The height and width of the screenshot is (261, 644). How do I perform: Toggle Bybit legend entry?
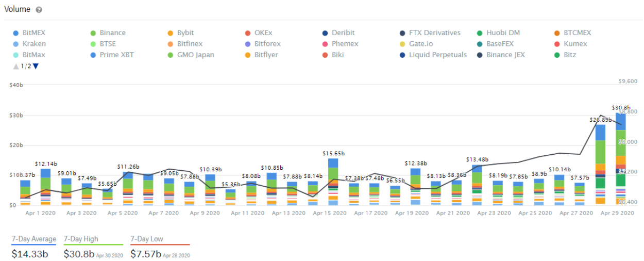click(180, 33)
